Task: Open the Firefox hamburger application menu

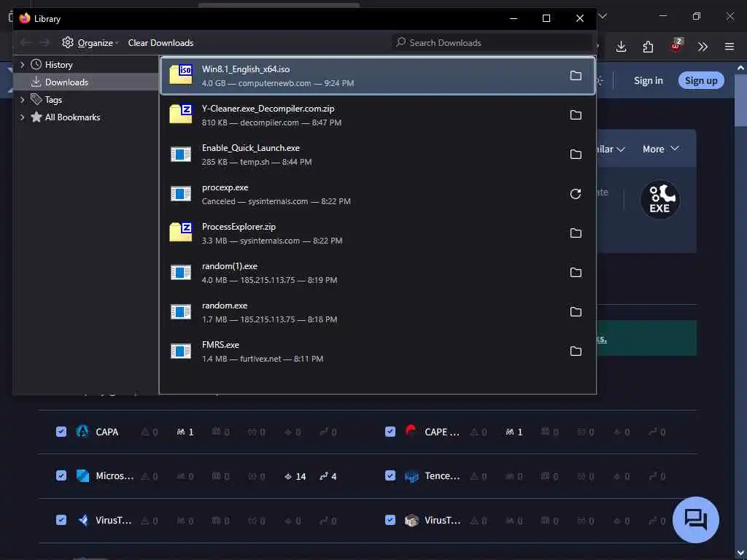Action: pos(729,47)
